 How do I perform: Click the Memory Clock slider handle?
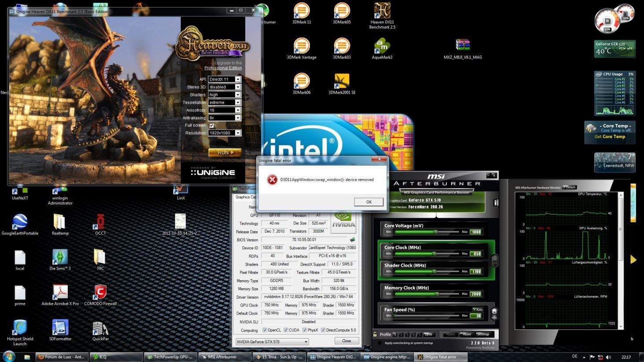pos(437,293)
